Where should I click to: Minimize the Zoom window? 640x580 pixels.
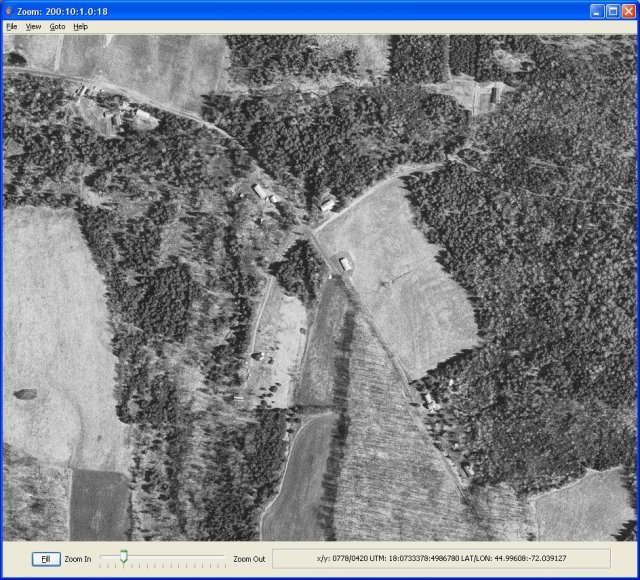click(x=596, y=10)
